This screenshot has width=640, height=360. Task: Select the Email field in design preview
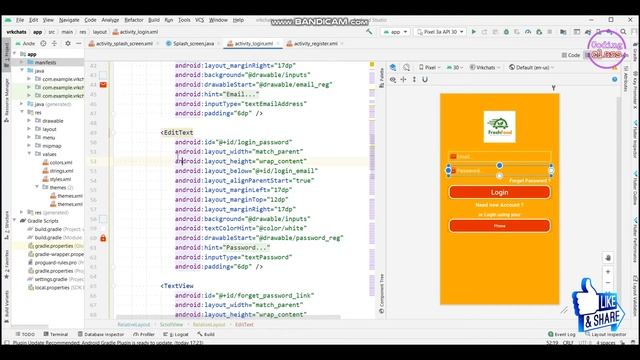[x=500, y=156]
